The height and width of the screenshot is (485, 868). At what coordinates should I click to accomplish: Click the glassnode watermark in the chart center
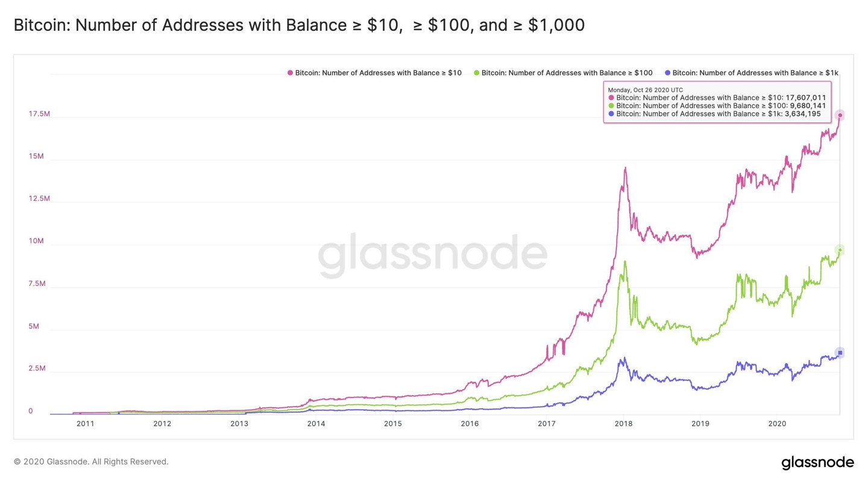[432, 255]
